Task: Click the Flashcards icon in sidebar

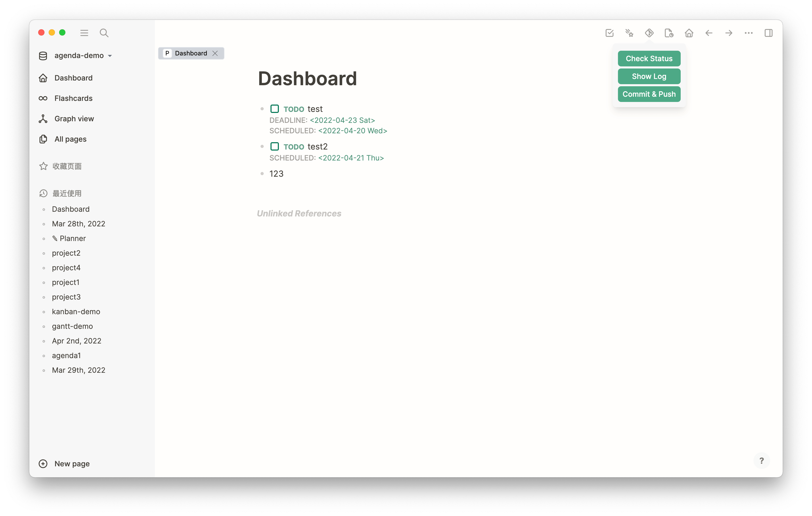Action: pyautogui.click(x=43, y=98)
